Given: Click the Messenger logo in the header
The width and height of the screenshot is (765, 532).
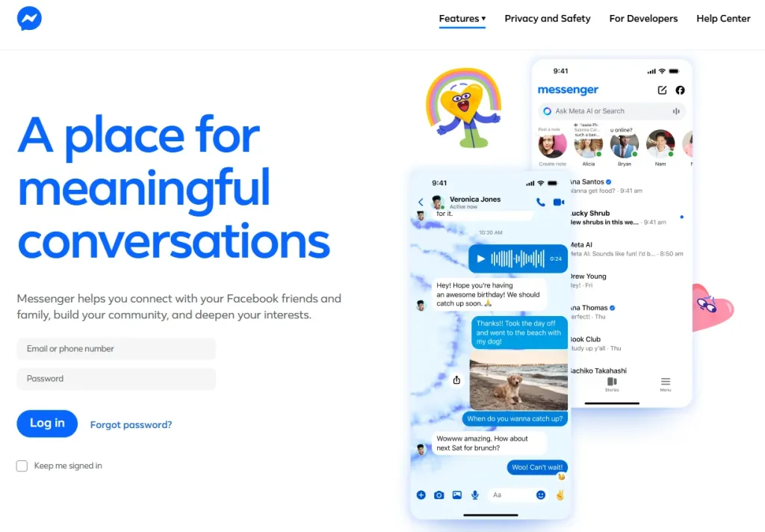Looking at the screenshot, I should [x=29, y=19].
